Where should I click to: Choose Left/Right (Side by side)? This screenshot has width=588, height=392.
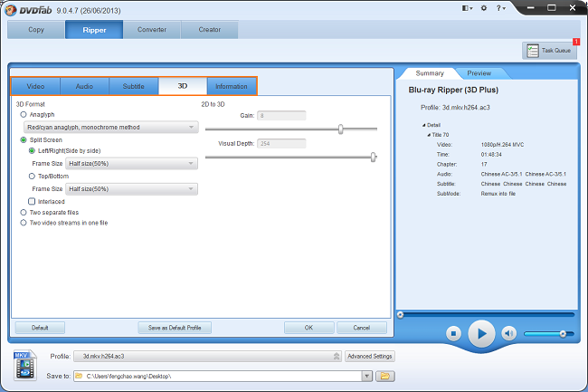[x=32, y=151]
